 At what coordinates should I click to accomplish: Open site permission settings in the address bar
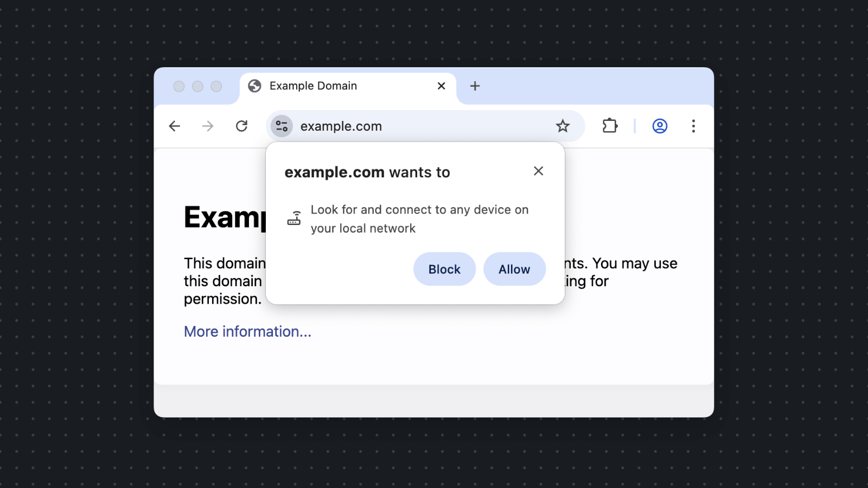(282, 126)
